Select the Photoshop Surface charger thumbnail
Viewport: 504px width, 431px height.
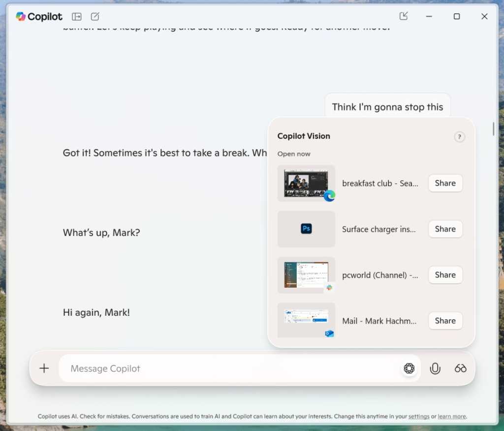coord(306,229)
